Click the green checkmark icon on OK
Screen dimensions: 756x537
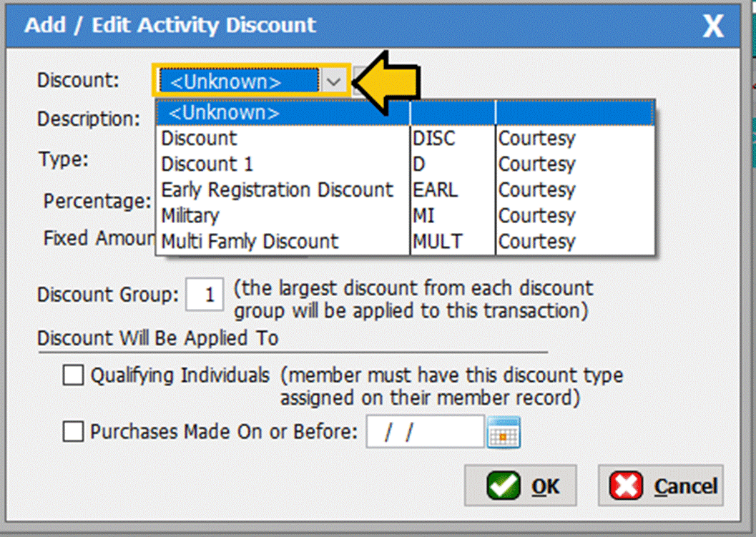click(x=504, y=486)
